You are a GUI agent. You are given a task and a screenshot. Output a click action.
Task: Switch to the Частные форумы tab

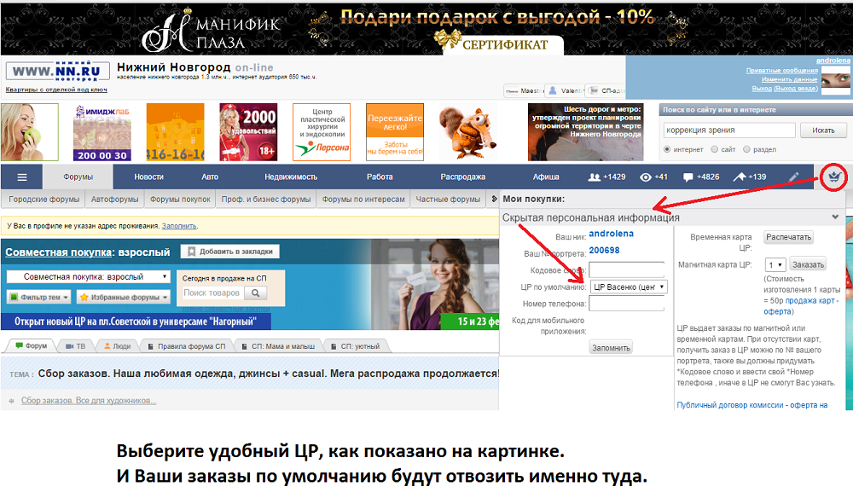(x=448, y=199)
